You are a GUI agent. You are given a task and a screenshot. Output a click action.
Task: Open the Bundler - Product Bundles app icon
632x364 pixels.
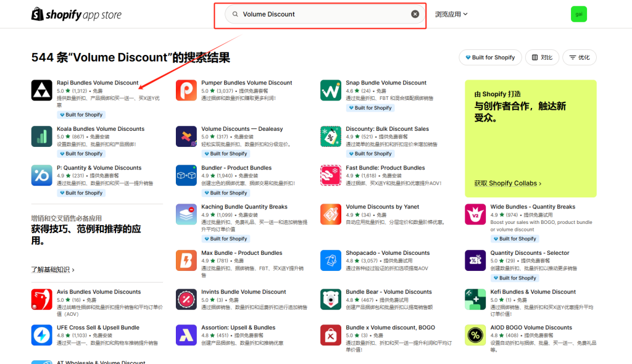186,176
